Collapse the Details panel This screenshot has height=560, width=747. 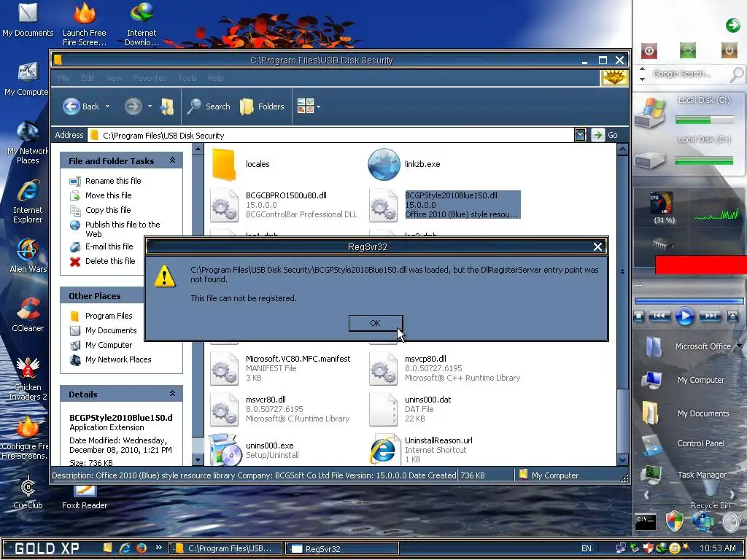172,394
